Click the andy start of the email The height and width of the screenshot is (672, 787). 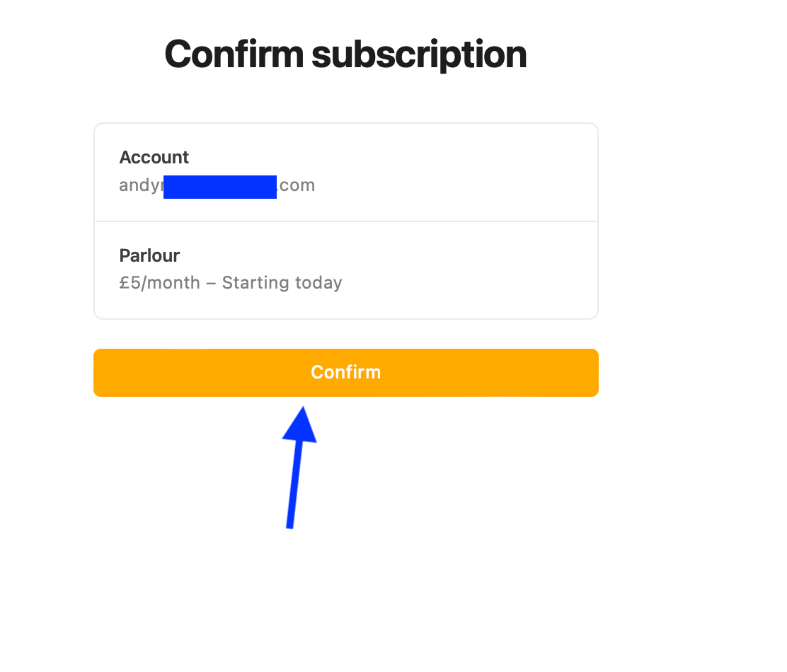(141, 186)
